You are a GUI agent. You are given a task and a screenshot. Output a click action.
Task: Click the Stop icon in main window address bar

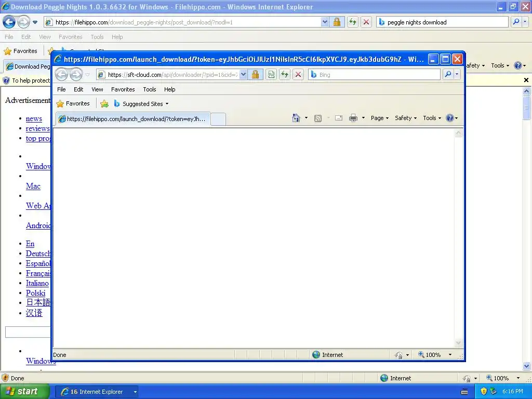pos(366,22)
